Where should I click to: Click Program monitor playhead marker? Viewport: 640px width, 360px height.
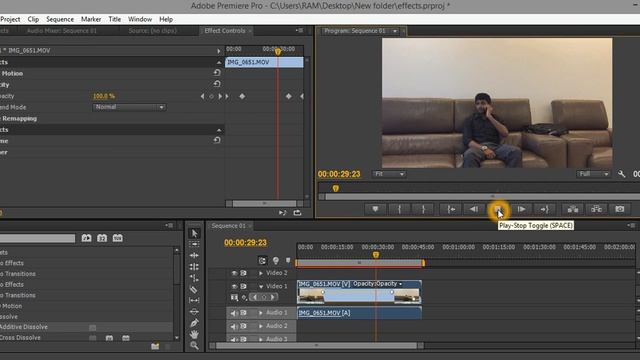[336, 188]
